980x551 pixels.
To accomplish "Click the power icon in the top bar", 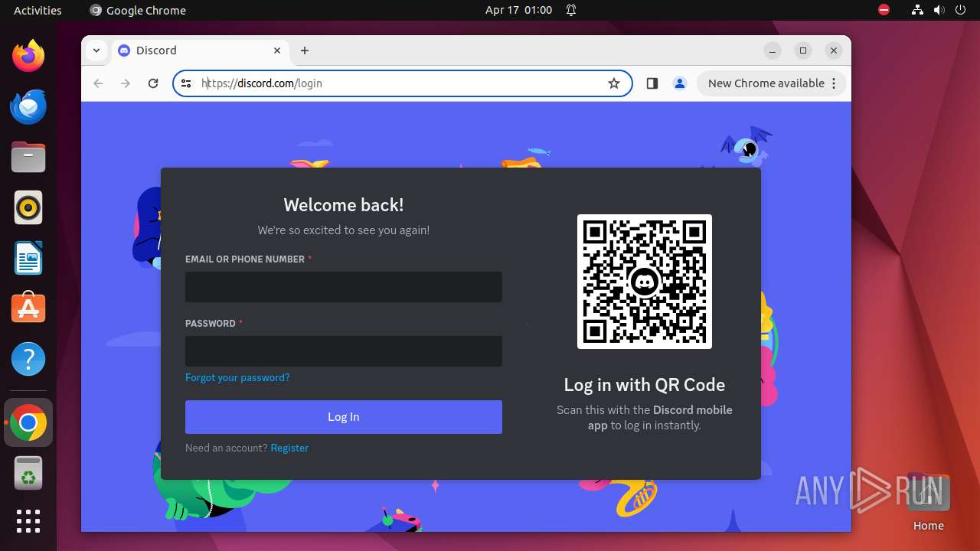I will click(960, 10).
